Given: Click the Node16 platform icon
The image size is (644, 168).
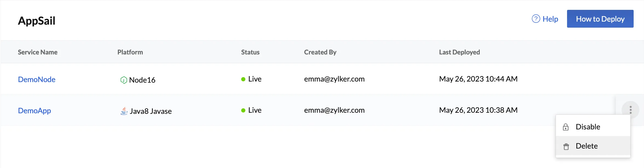Looking at the screenshot, I should point(124,80).
